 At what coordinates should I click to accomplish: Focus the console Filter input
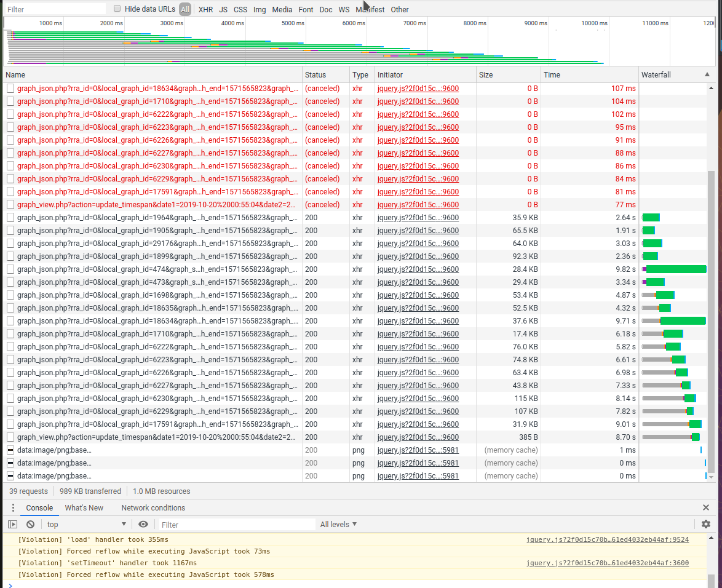coord(237,525)
